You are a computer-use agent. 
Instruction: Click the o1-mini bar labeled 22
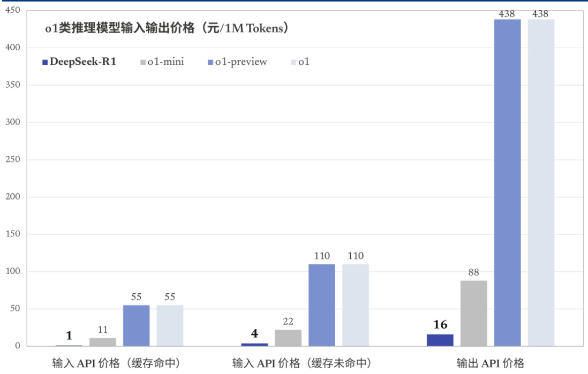(x=288, y=338)
